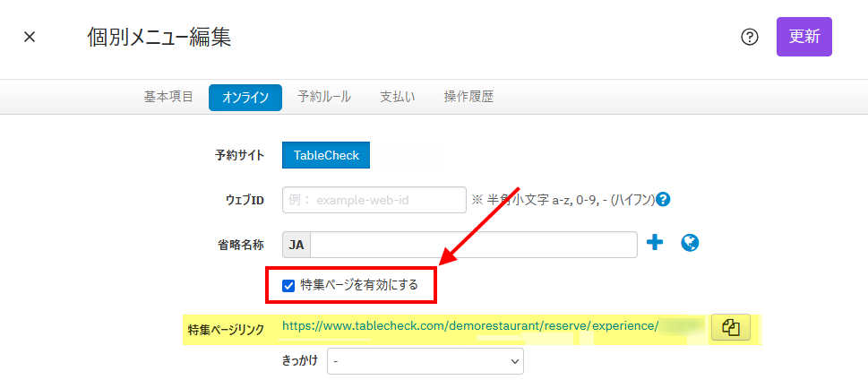Image resolution: width=868 pixels, height=380 pixels.
Task: Toggle 特集ページを有効にする checkbox
Action: pos(288,286)
